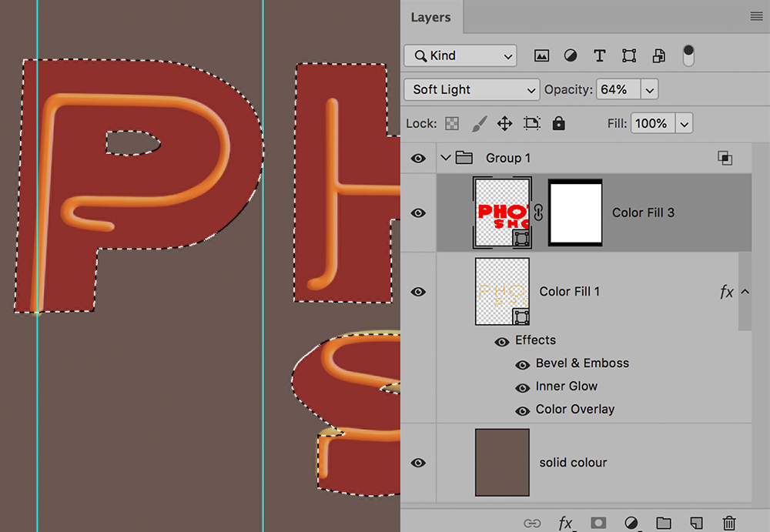Click the Fill 100% field
Screen dimensions: 770x532
[x=654, y=124]
